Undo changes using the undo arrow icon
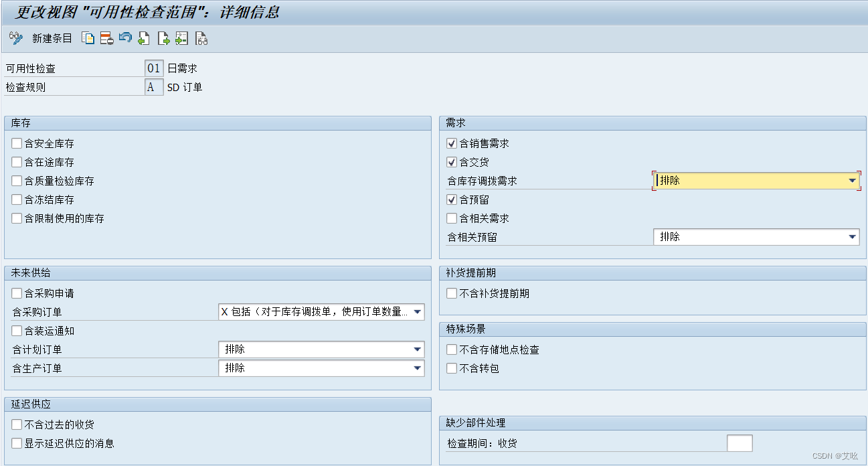This screenshot has height=466, width=868. click(x=124, y=38)
